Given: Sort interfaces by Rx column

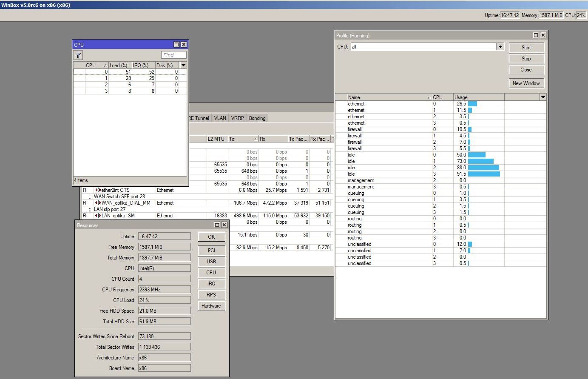Looking at the screenshot, I should 273,139.
